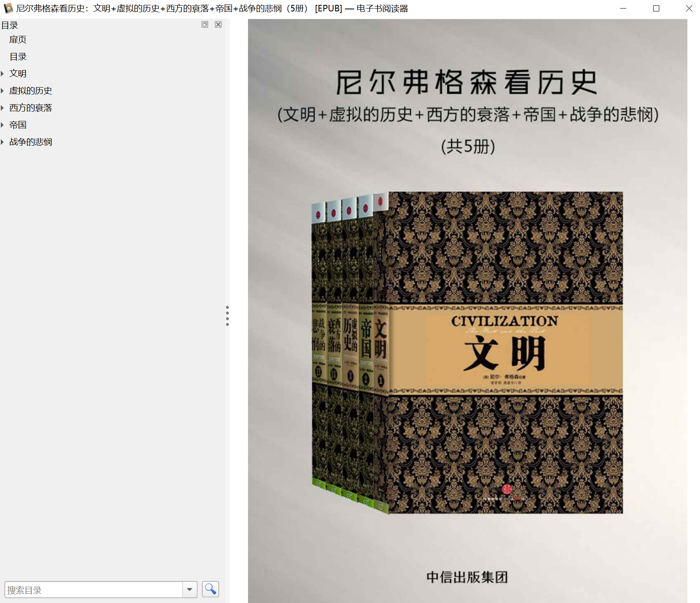Screen dimensions: 700x603
Task: Minimize the e-book viewer window
Action: 623,8
